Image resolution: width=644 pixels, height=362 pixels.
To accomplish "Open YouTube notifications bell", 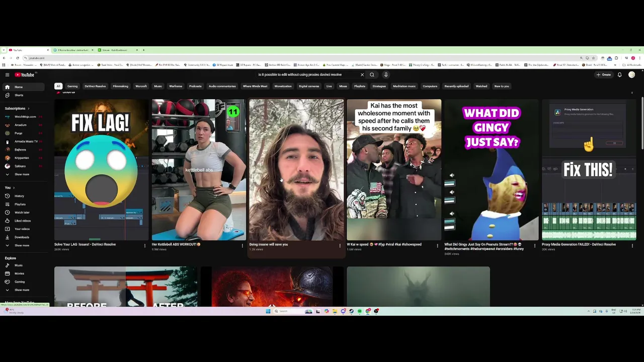I will click(619, 75).
